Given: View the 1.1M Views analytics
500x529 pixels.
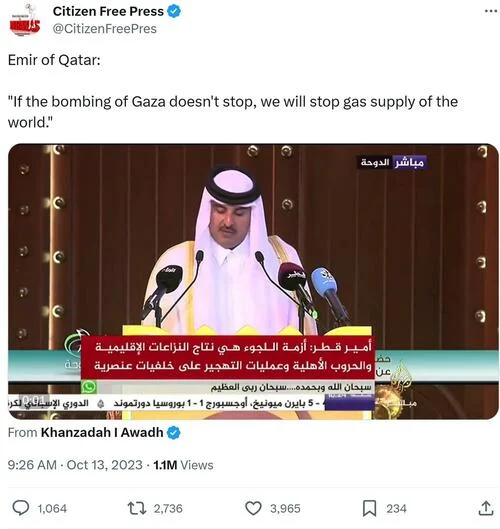Looking at the screenshot, I should (183, 465).
